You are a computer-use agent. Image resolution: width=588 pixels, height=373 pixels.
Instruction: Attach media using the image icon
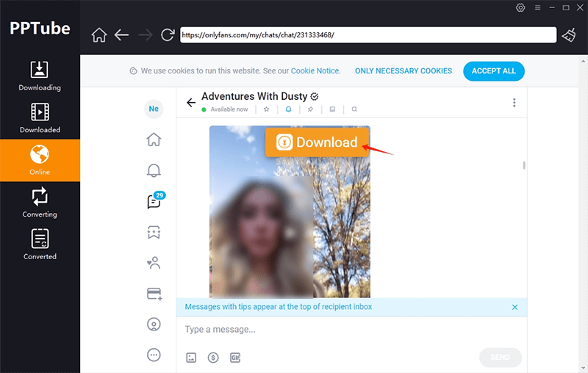click(x=191, y=358)
